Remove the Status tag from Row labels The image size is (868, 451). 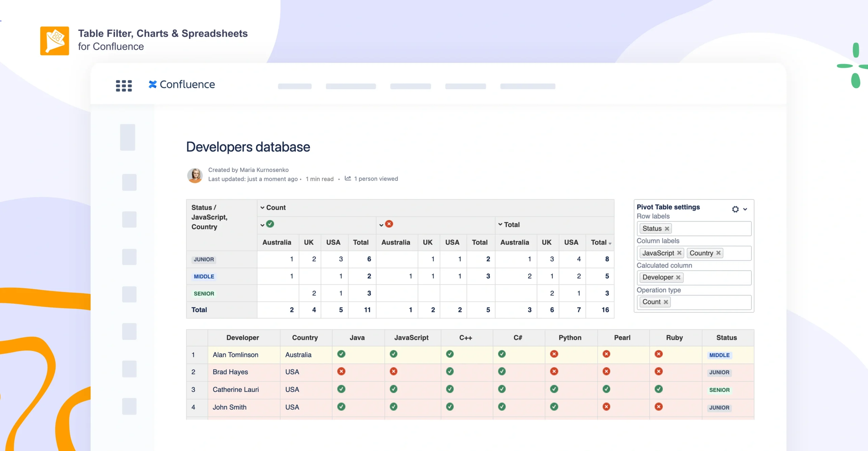coord(667,228)
